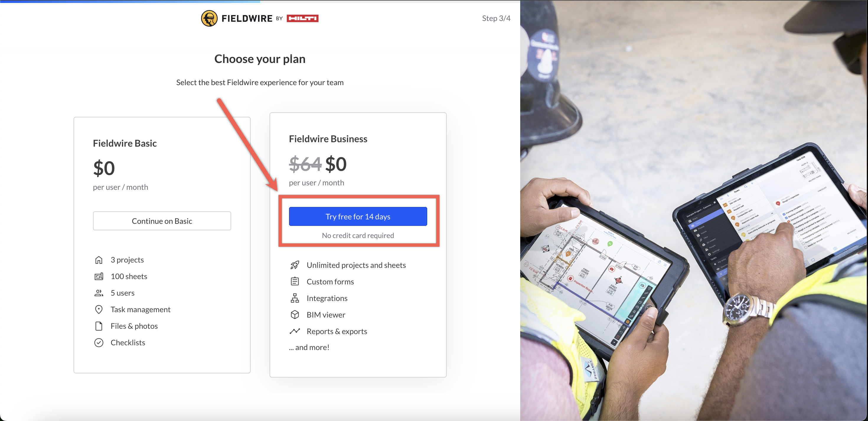
Task: Click the hierarchy icon next to Integrations
Action: pos(295,298)
